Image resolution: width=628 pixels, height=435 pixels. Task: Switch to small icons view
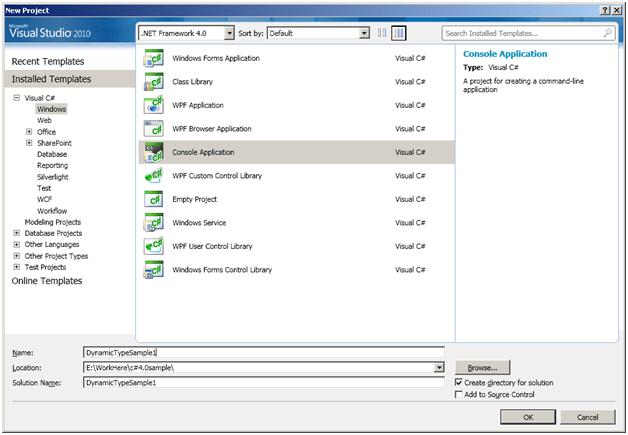[382, 33]
